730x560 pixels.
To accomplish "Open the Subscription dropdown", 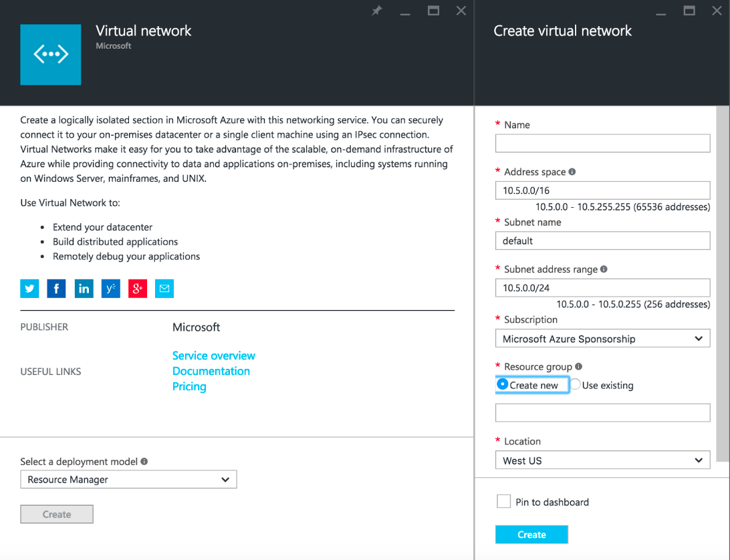I will pyautogui.click(x=602, y=339).
